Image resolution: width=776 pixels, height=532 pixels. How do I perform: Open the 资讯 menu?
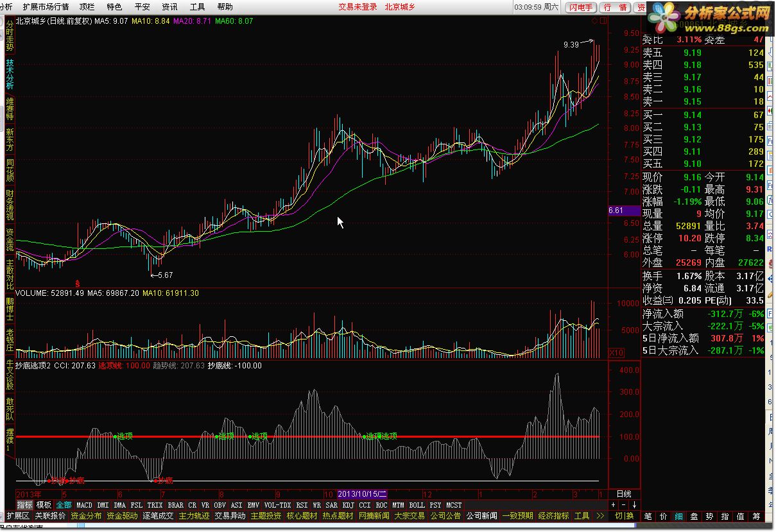(169, 7)
